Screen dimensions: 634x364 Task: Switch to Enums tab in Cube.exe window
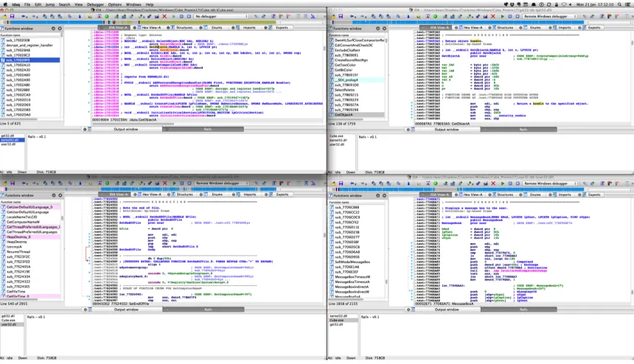[x=217, y=27]
